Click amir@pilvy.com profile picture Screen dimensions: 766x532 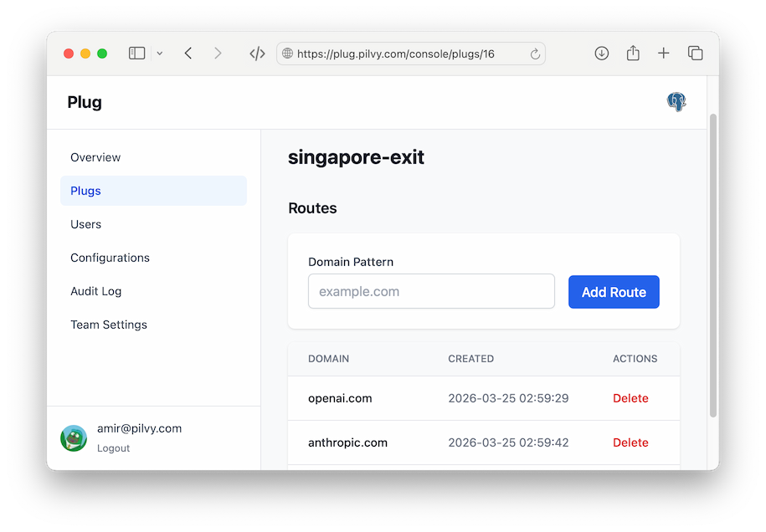74,437
